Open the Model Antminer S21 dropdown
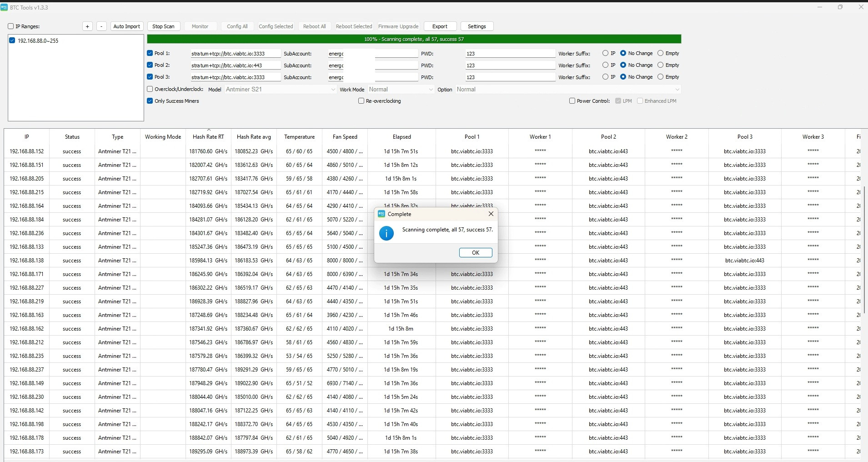The image size is (868, 462). point(280,90)
